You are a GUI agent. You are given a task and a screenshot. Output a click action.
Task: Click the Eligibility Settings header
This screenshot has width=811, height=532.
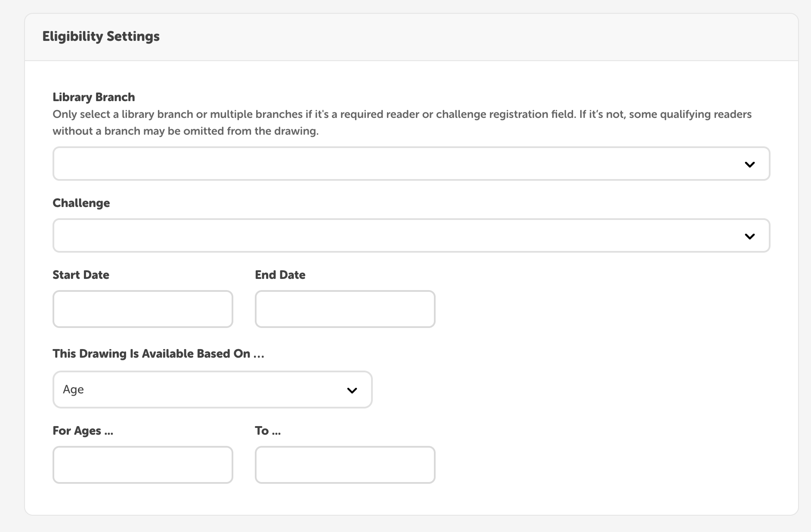coord(101,37)
